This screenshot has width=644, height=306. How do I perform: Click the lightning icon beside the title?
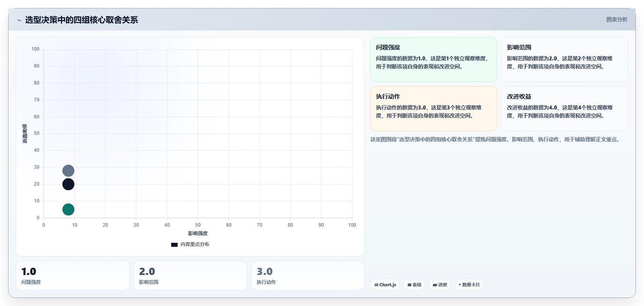click(x=19, y=20)
